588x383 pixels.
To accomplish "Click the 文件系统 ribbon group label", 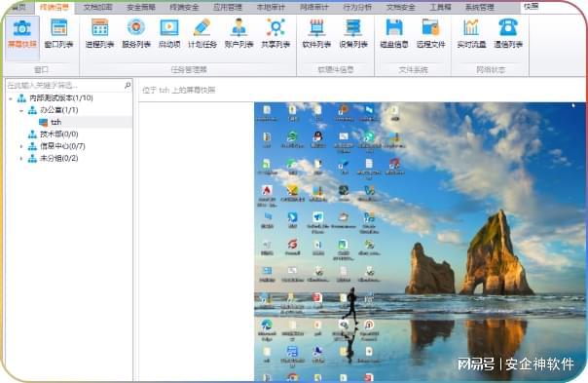I will pyautogui.click(x=413, y=69).
